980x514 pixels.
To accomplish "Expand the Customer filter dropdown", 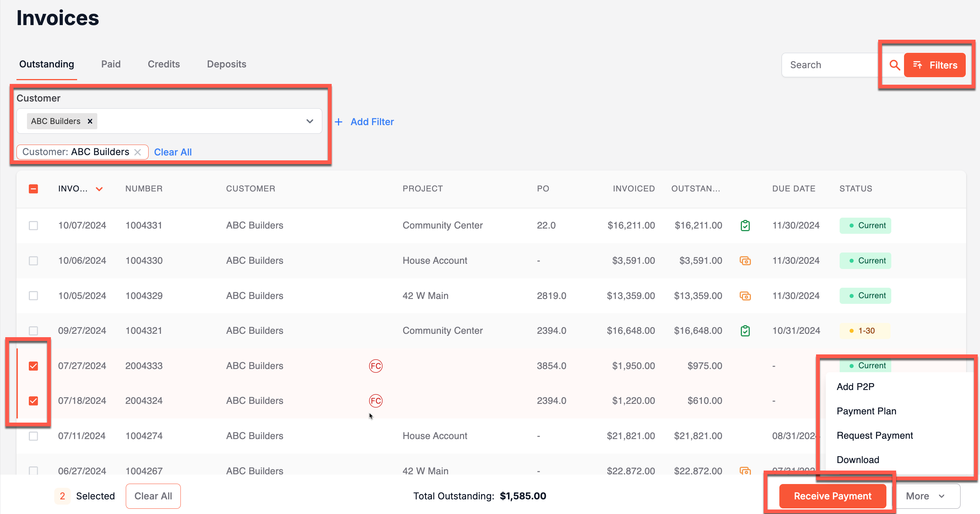I will (310, 121).
